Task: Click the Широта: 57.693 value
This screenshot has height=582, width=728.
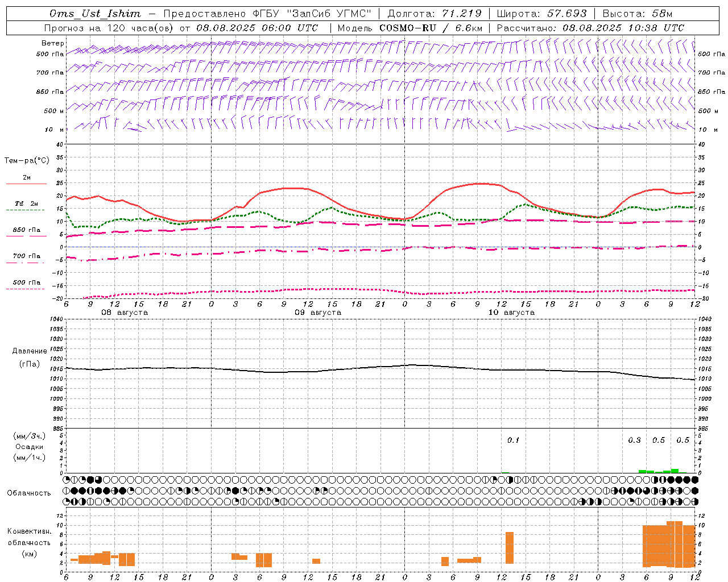Action: coord(542,14)
